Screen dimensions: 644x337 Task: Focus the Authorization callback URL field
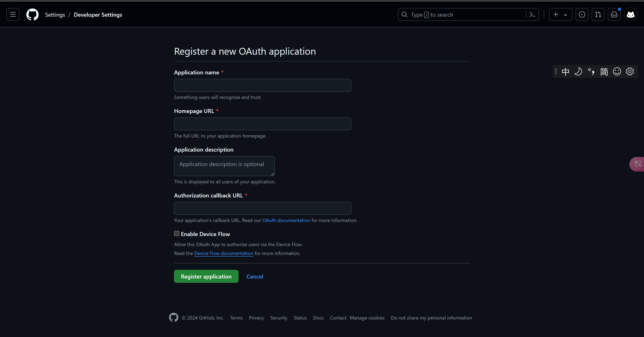pos(262,208)
